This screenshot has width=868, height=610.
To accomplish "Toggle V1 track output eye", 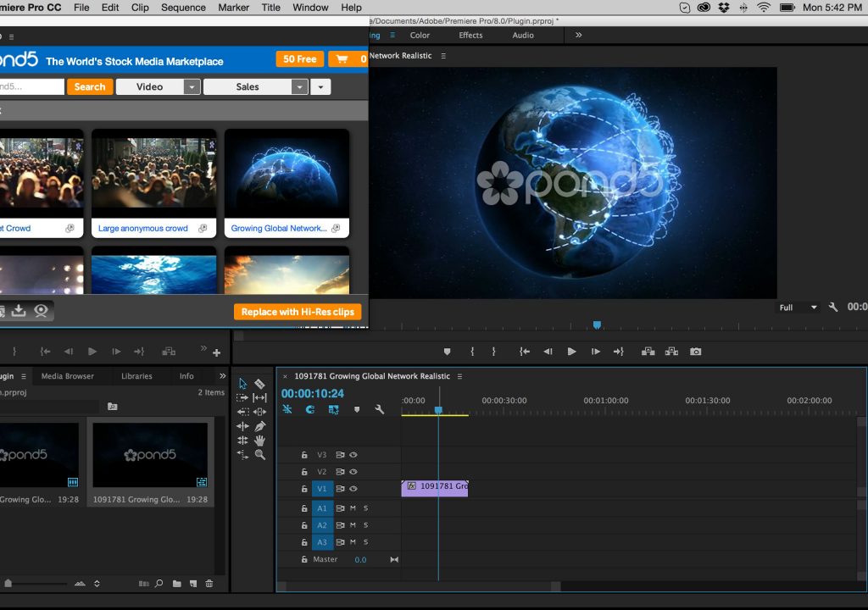I will (x=353, y=489).
